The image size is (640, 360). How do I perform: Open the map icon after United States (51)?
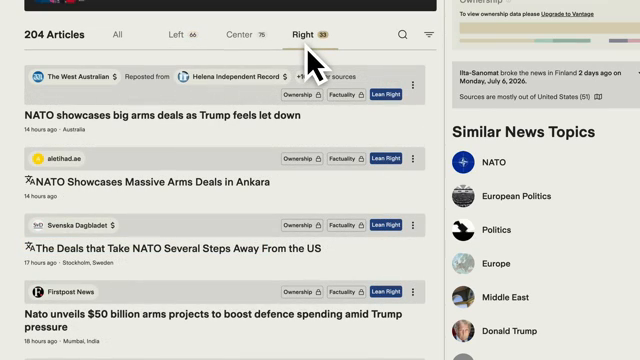click(598, 97)
